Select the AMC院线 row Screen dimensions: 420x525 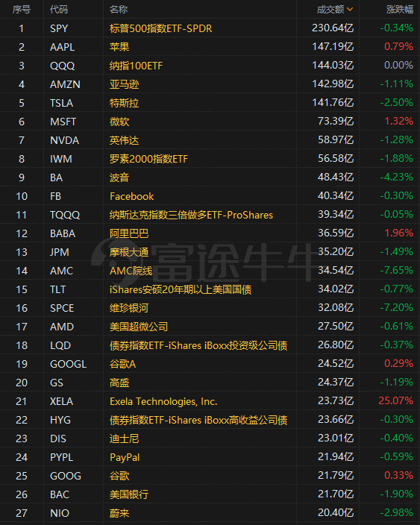coord(210,271)
